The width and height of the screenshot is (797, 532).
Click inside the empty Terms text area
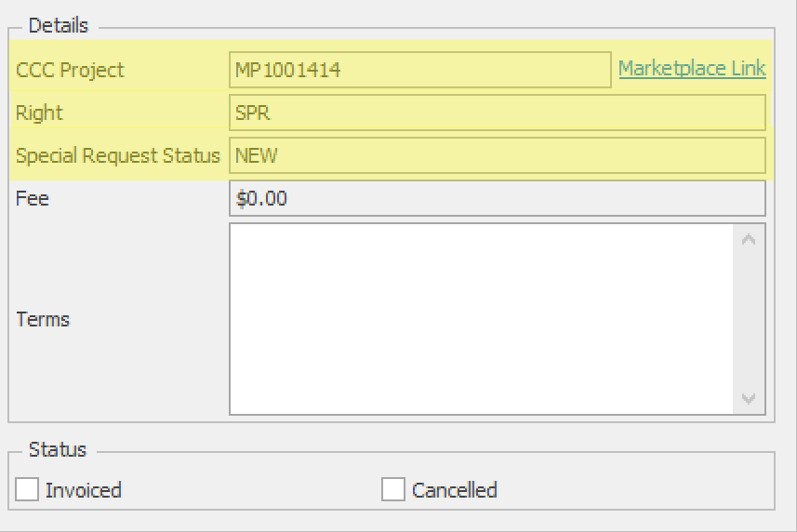[482, 318]
